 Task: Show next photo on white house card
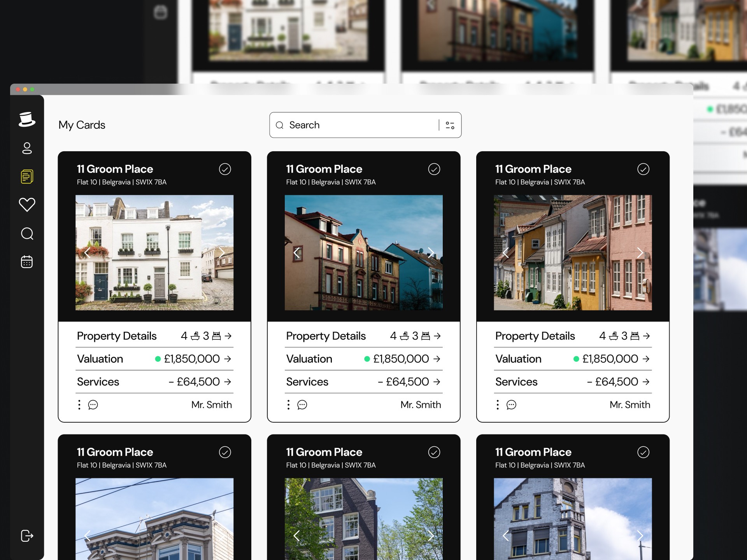point(222,253)
